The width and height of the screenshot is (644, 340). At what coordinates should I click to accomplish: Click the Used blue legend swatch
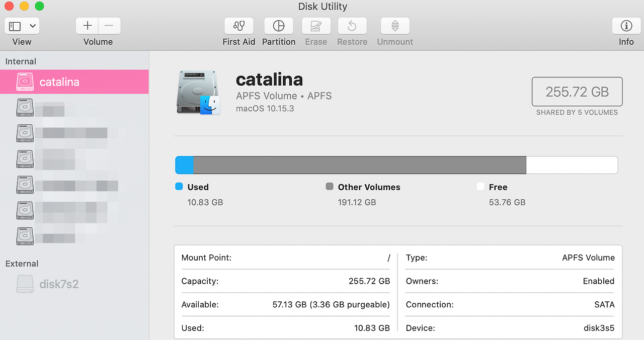(179, 187)
